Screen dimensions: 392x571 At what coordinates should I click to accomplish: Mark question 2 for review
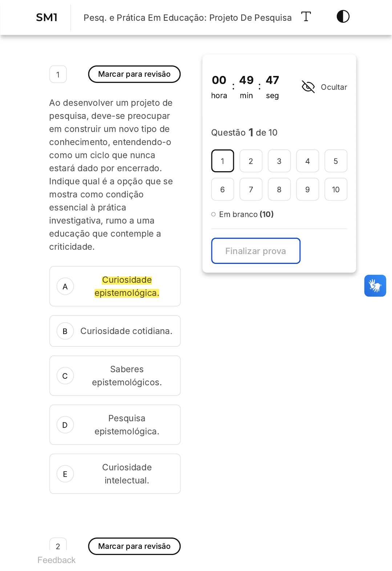coord(134,546)
